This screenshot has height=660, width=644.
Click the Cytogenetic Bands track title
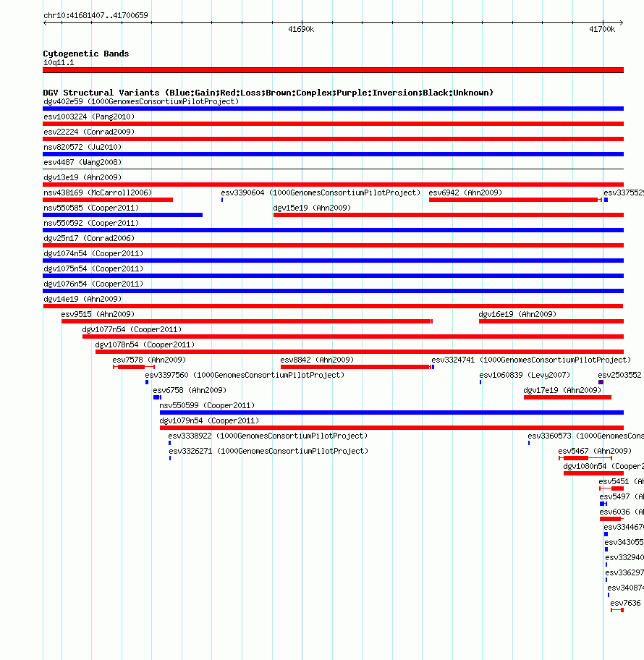click(86, 54)
